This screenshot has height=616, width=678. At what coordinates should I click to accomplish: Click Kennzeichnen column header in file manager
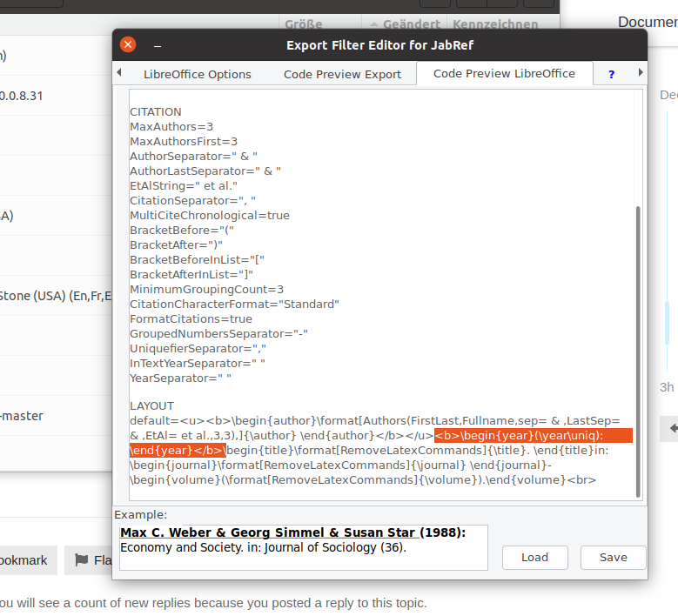495,23
